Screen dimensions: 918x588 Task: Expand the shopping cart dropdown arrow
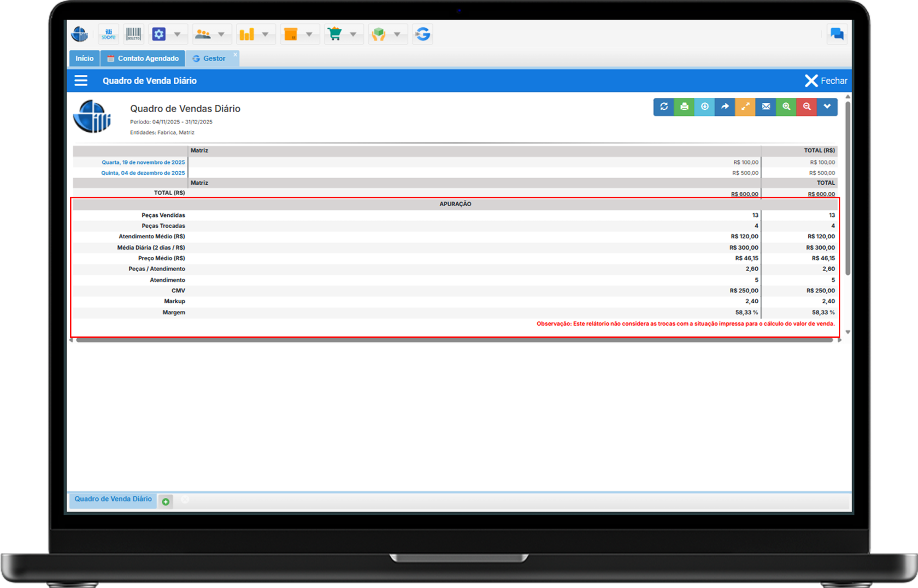point(353,34)
